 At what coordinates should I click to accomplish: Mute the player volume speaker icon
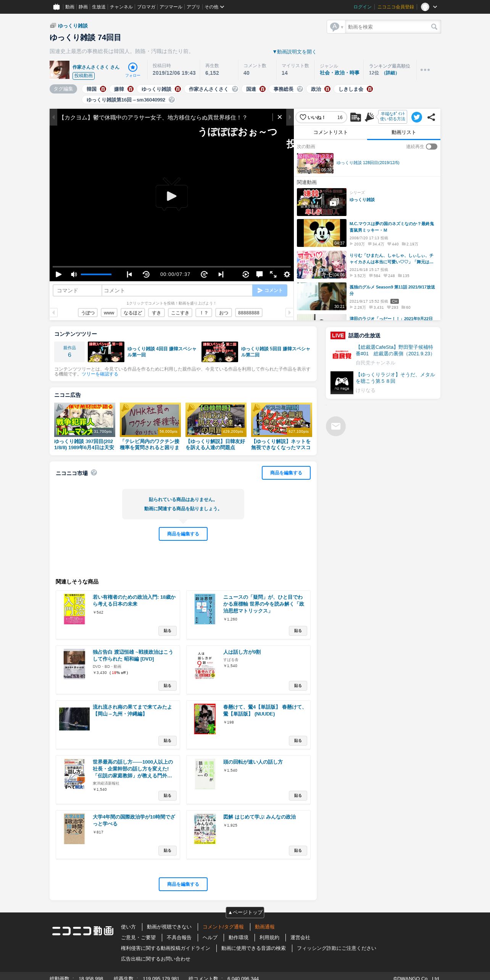tap(74, 274)
